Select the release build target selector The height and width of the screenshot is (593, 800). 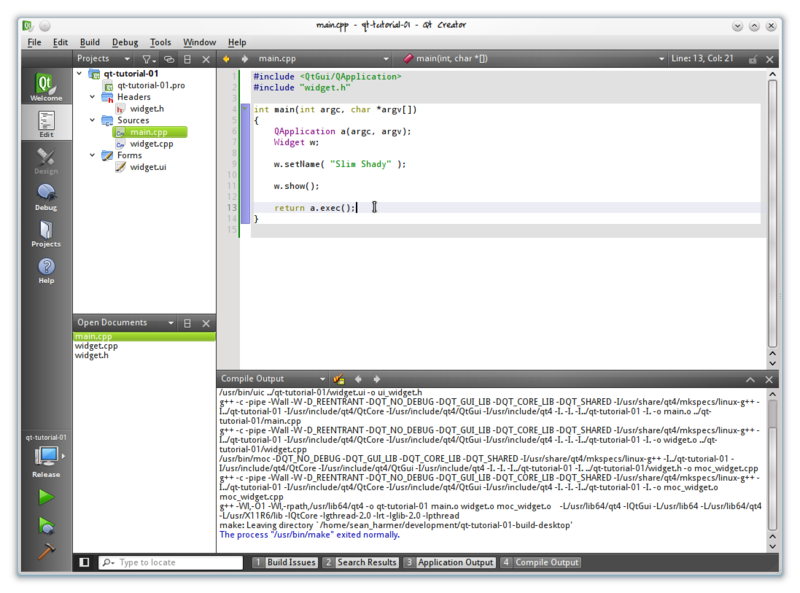click(x=46, y=458)
